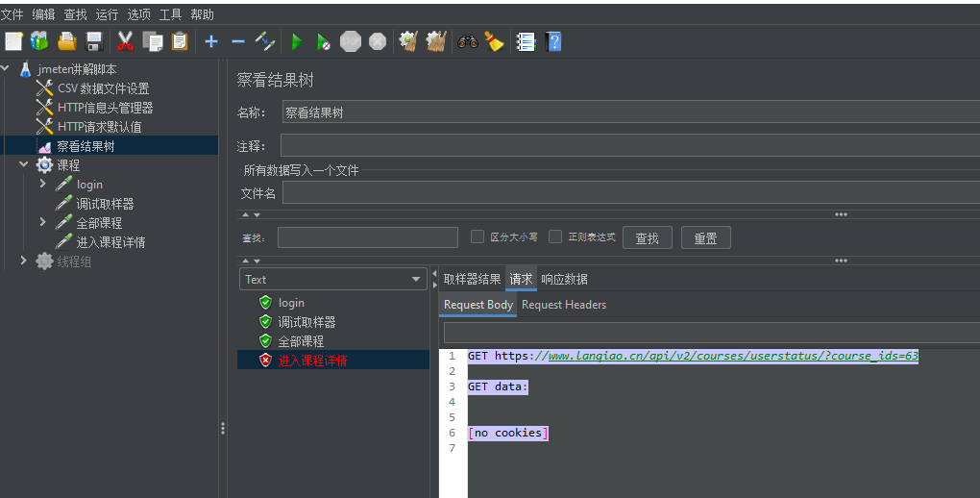Click the lanqiao.cn request URL link
The width and height of the screenshot is (980, 498).
click(x=733, y=356)
